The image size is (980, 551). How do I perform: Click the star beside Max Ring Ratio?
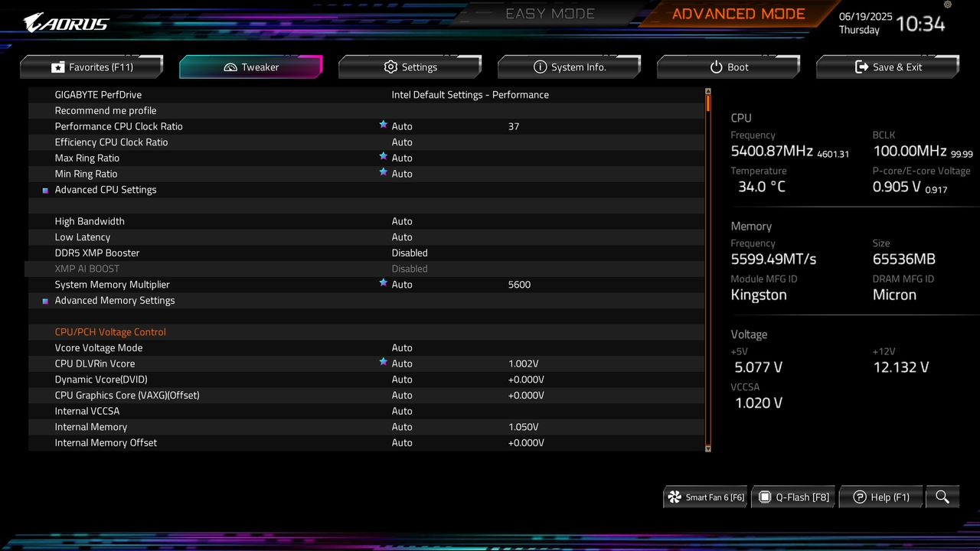point(383,156)
